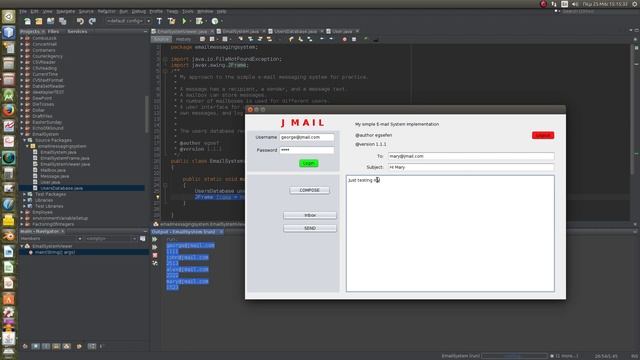
Task: Click the Navigator filter icon beside the combo boxes
Action: (x=142, y=239)
